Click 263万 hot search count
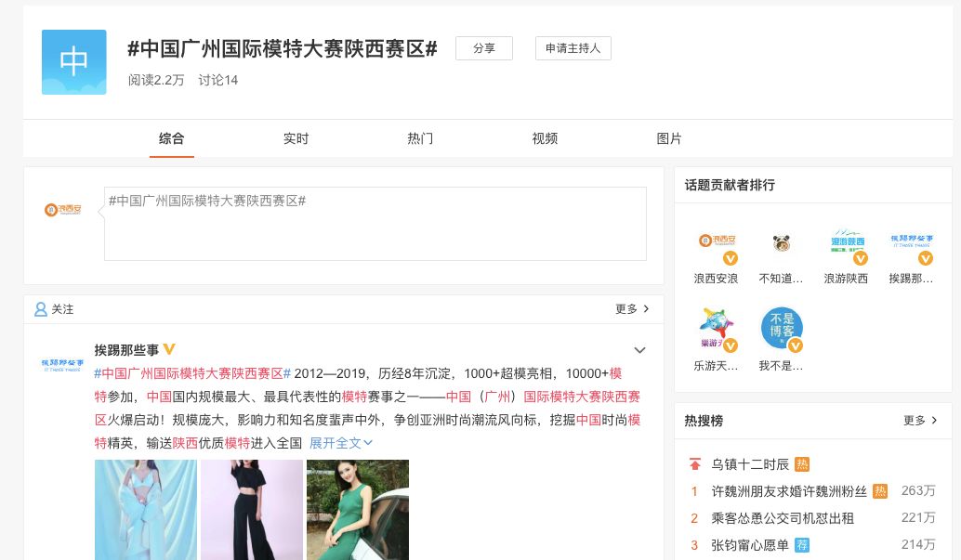961x560 pixels. 918,490
